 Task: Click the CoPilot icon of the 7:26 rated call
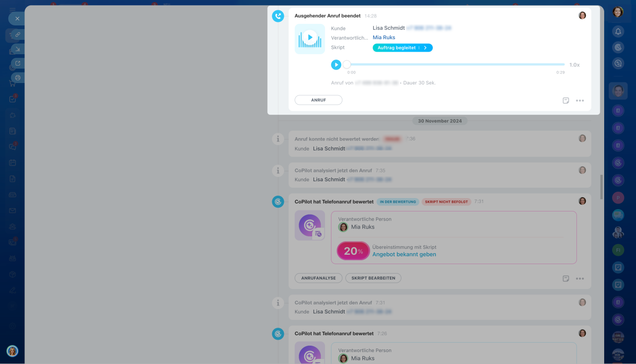coord(278,334)
